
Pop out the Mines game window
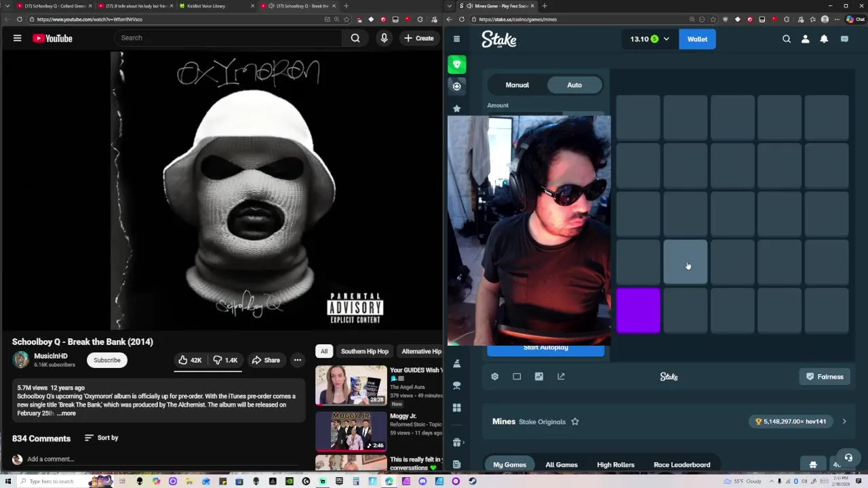pos(561,376)
